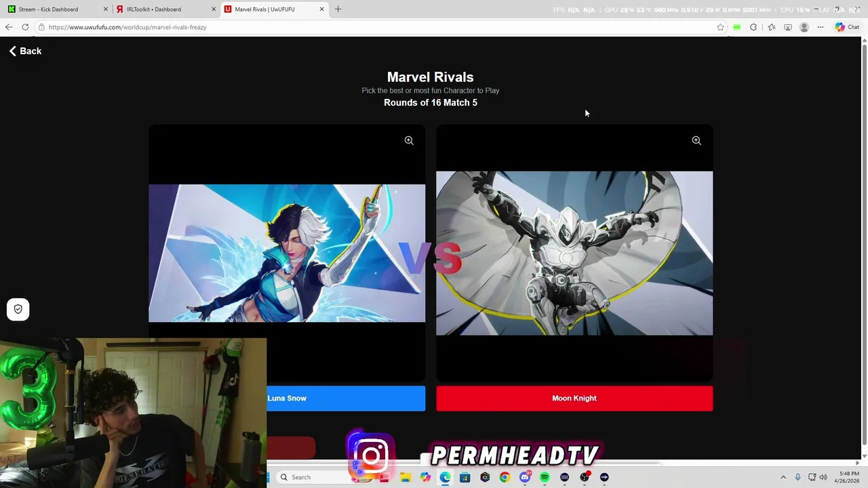
Task: Open Spotify from the taskbar
Action: (x=545, y=477)
